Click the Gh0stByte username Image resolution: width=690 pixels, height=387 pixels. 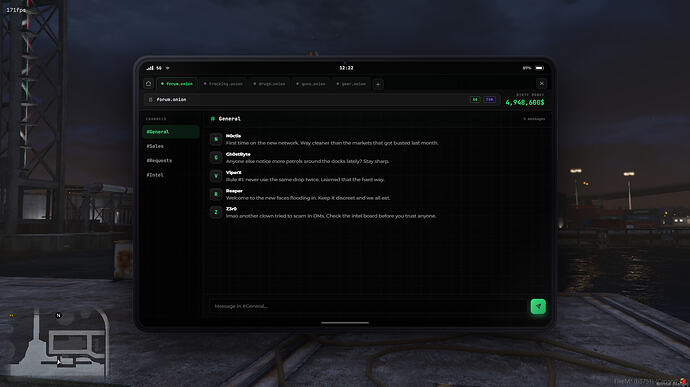238,155
